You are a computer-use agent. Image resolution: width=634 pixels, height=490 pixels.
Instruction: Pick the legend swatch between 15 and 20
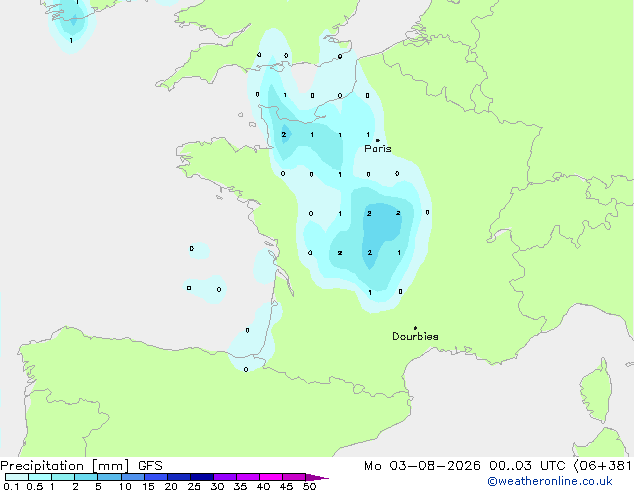[x=156, y=477]
